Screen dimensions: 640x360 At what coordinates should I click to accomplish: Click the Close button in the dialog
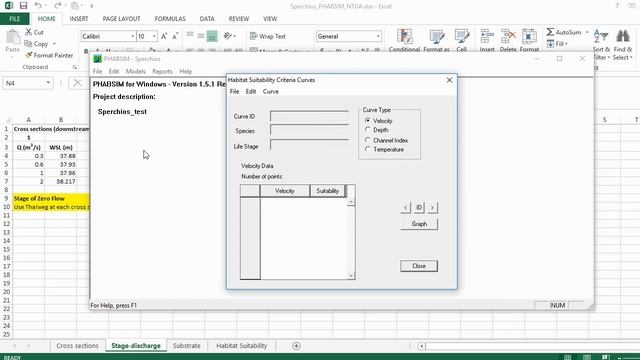(419, 266)
